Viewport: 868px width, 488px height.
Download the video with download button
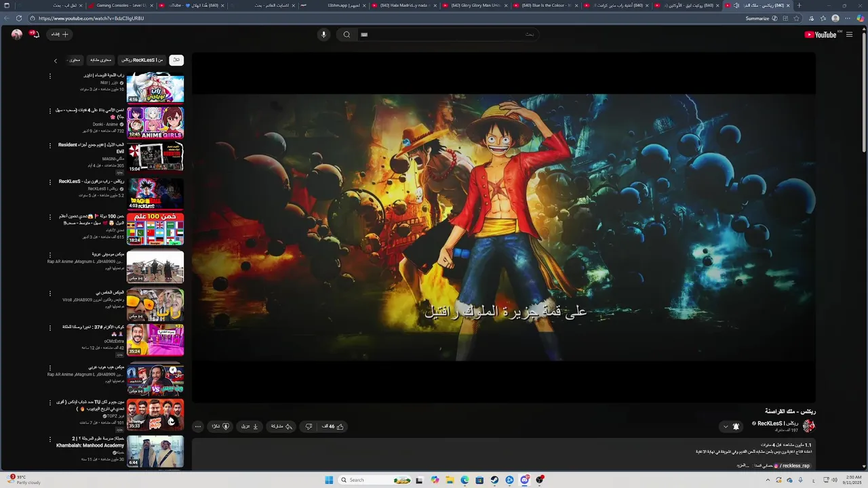pyautogui.click(x=250, y=426)
